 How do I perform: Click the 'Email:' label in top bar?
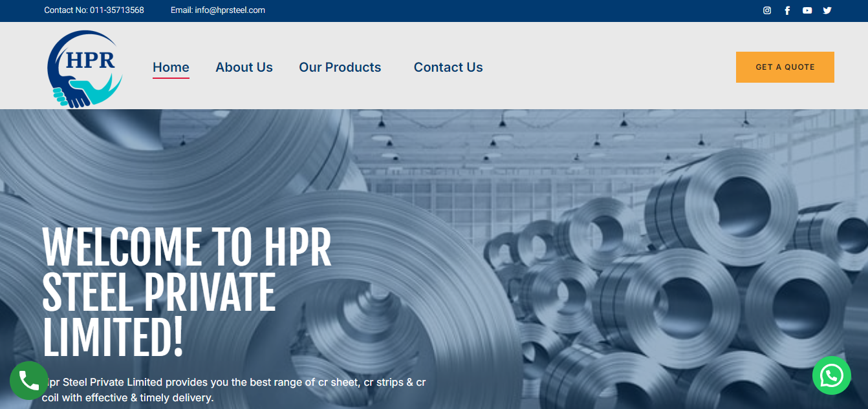coord(182,10)
